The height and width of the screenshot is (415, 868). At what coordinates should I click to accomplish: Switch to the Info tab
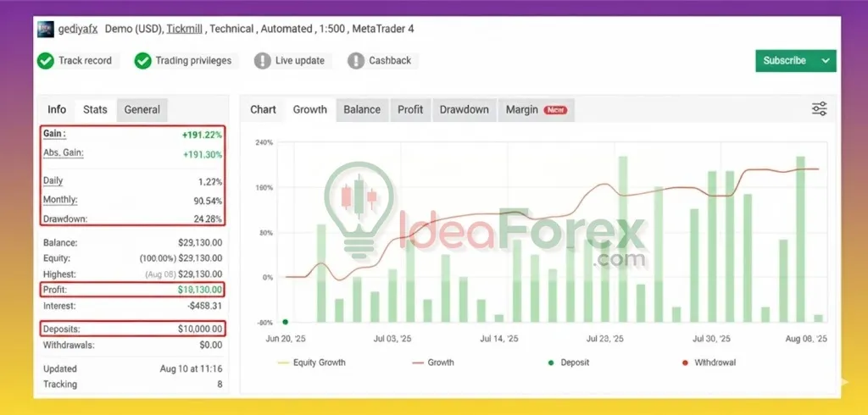(57, 109)
